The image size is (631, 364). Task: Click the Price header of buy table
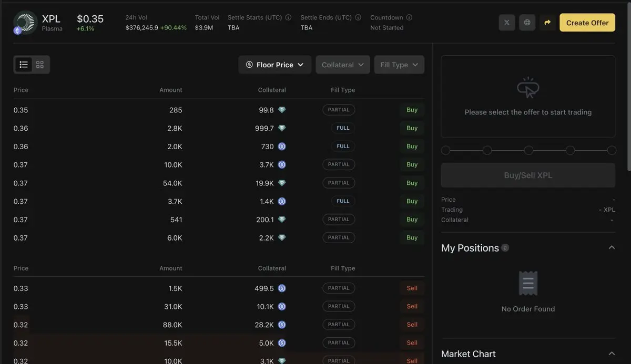(x=21, y=90)
